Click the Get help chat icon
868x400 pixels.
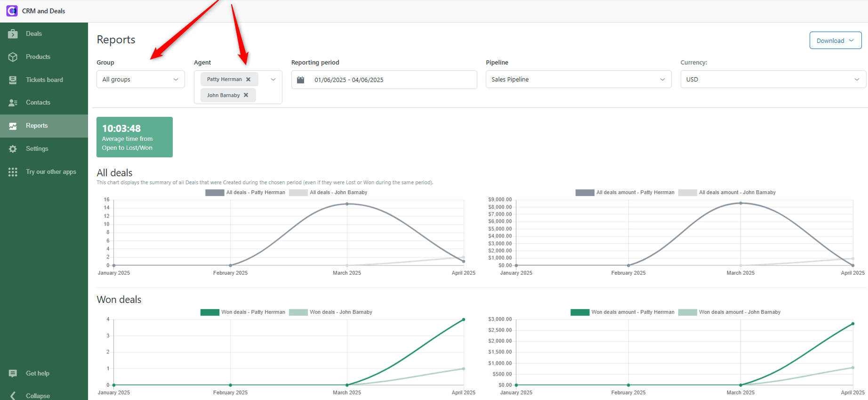pos(13,374)
